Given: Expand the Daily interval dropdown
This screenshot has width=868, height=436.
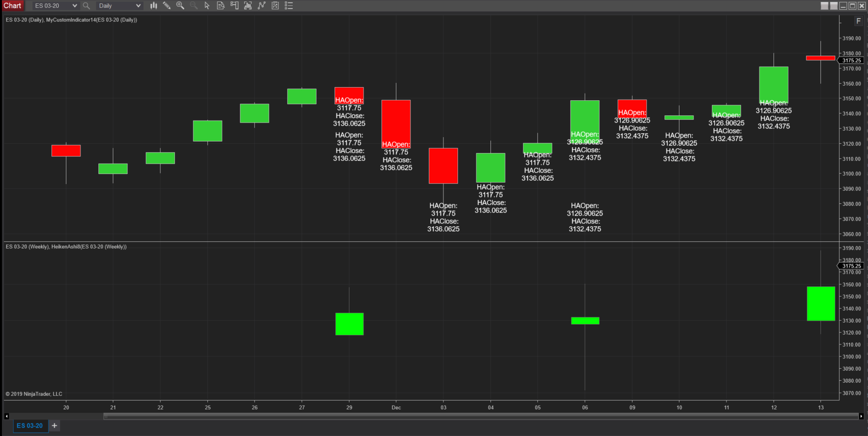Looking at the screenshot, I should [119, 6].
